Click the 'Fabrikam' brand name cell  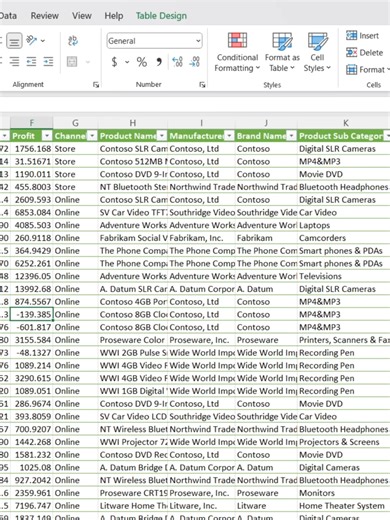tap(266, 238)
